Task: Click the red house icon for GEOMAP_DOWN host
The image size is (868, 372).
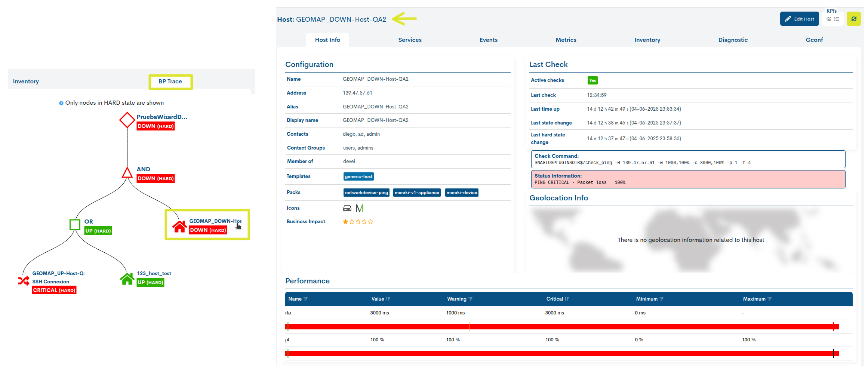Action: pyautogui.click(x=179, y=226)
